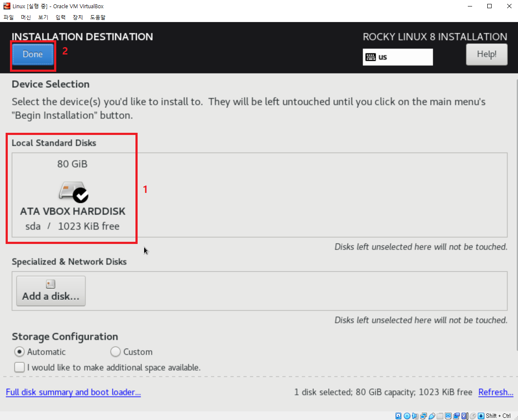Open the 장치 menu
518x420 pixels.
pyautogui.click(x=77, y=17)
